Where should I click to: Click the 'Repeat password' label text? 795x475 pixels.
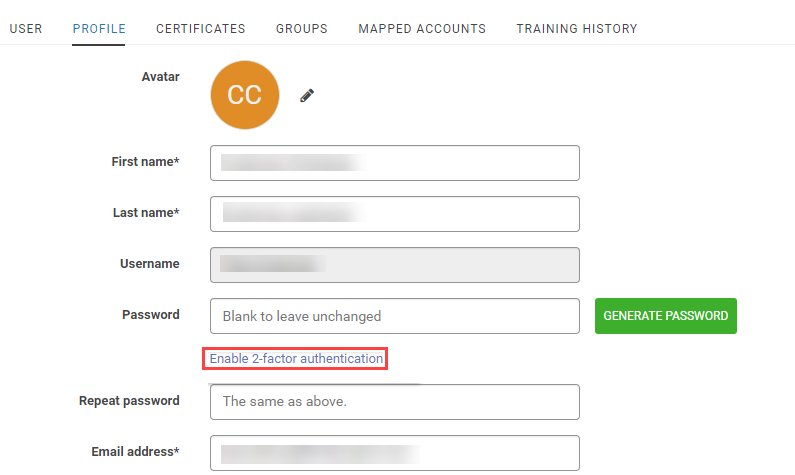(129, 401)
